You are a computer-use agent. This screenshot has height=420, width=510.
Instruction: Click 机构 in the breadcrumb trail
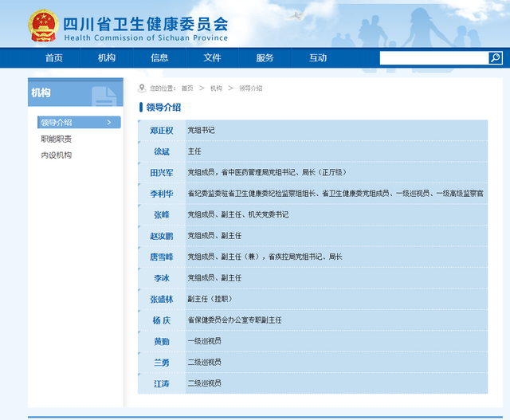click(x=216, y=88)
